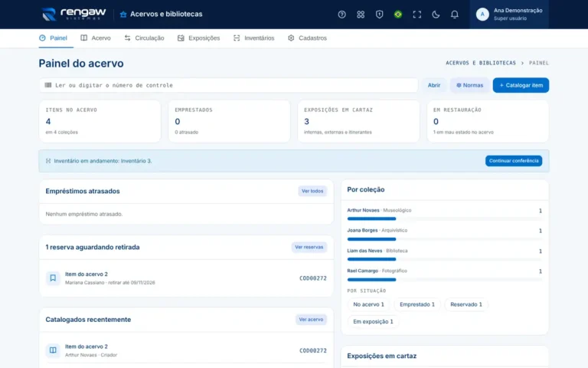Click the Rengaw Sistemas logo
The image size is (588, 368).
click(73, 15)
